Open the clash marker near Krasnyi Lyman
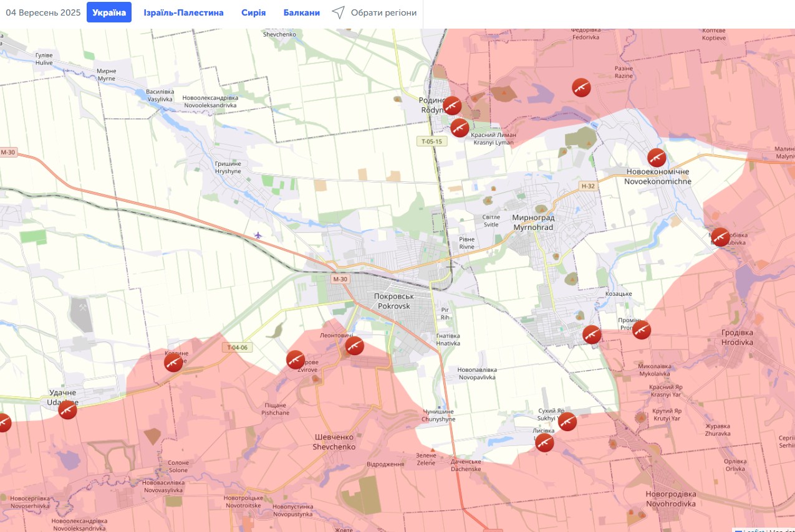Image resolution: width=795 pixels, height=532 pixels. [460, 128]
